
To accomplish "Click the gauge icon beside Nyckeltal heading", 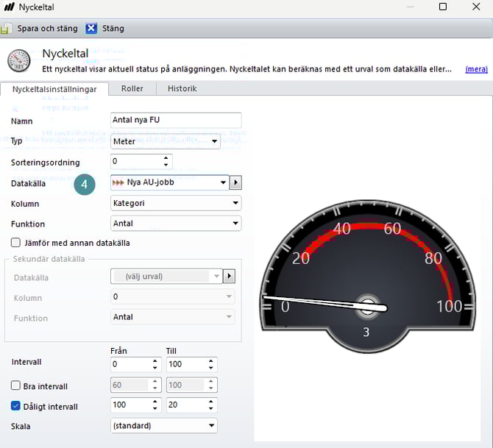I will click(x=19, y=61).
